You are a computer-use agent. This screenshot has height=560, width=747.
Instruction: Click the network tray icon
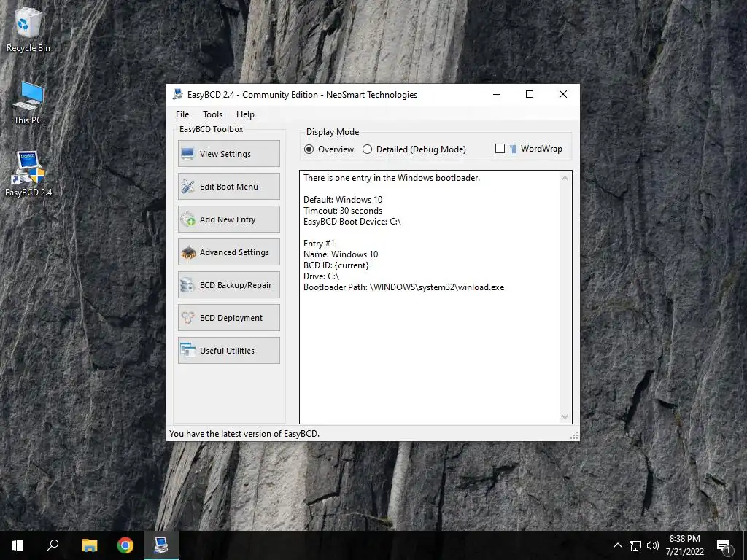click(635, 545)
